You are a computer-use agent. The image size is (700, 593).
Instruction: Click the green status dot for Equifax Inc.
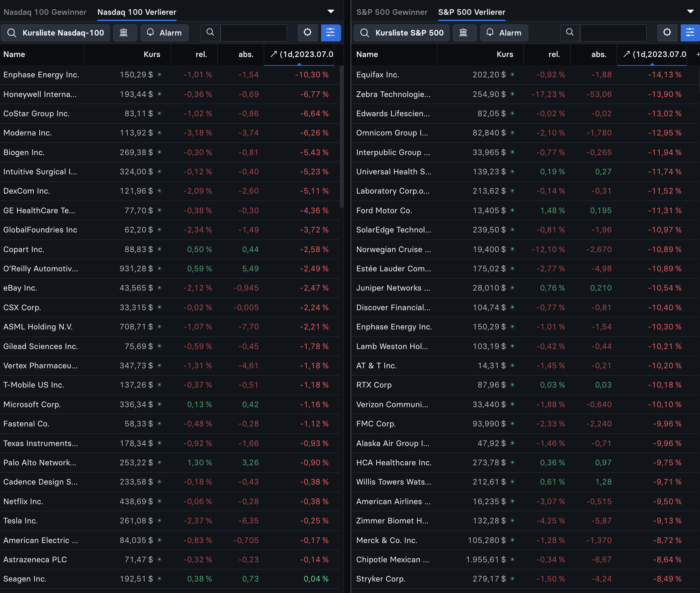click(512, 74)
